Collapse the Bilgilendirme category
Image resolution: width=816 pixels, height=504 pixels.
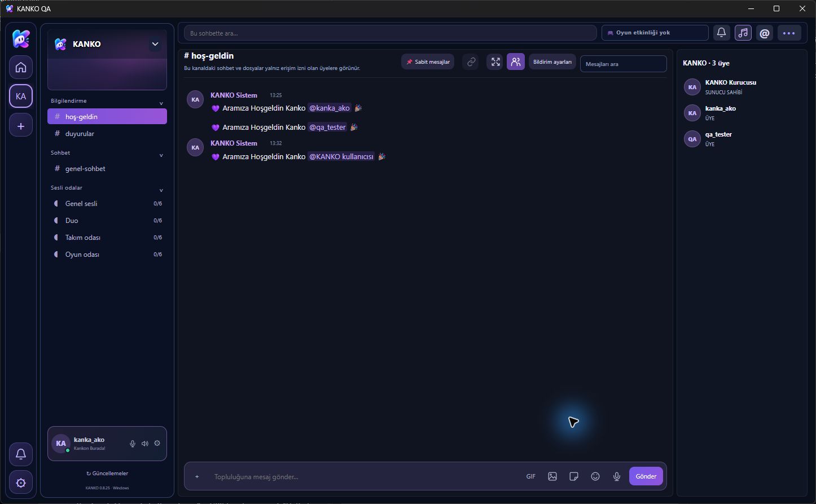161,104
